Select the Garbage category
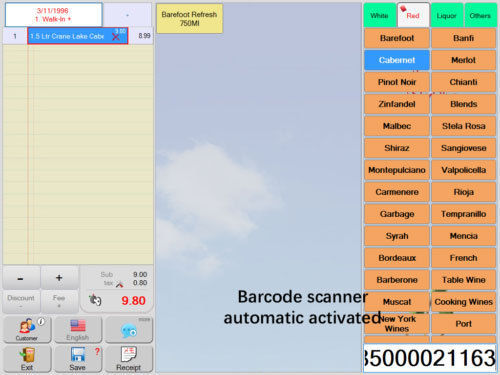Viewport: 500px width, 375px height. (x=397, y=214)
